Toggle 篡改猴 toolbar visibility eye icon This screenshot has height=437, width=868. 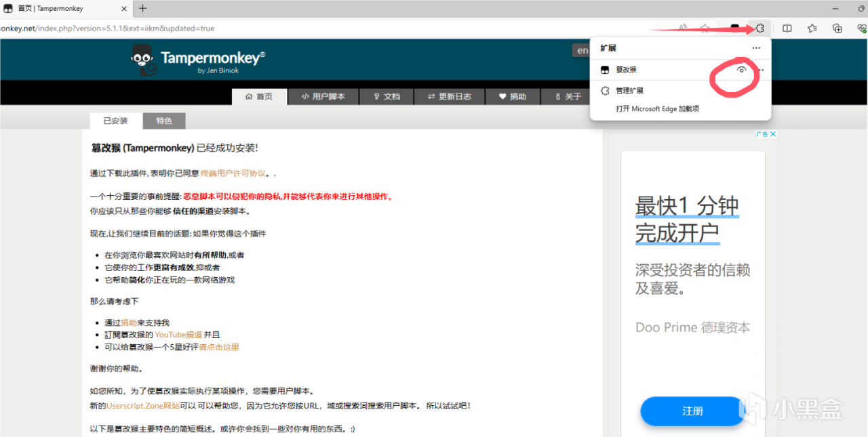tap(741, 70)
